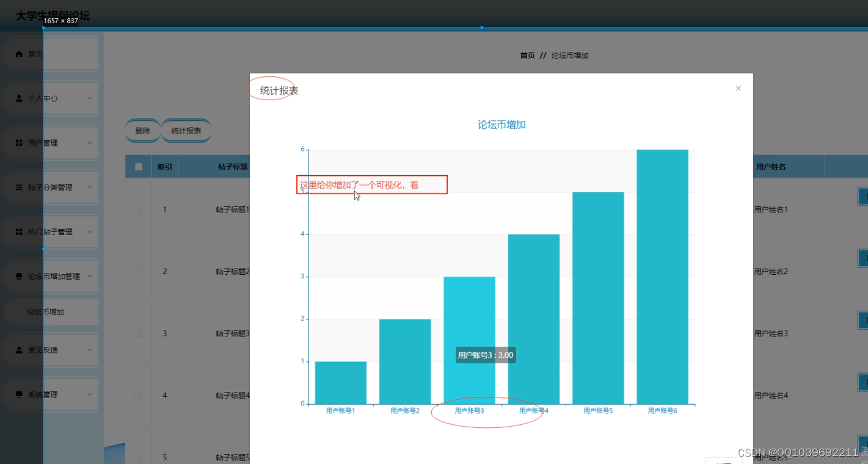Check the checkbox for row 5
The image size is (868, 464).
point(137,457)
